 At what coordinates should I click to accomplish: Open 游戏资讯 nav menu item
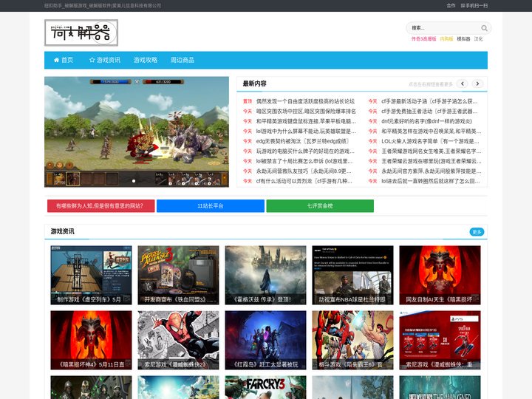point(105,60)
